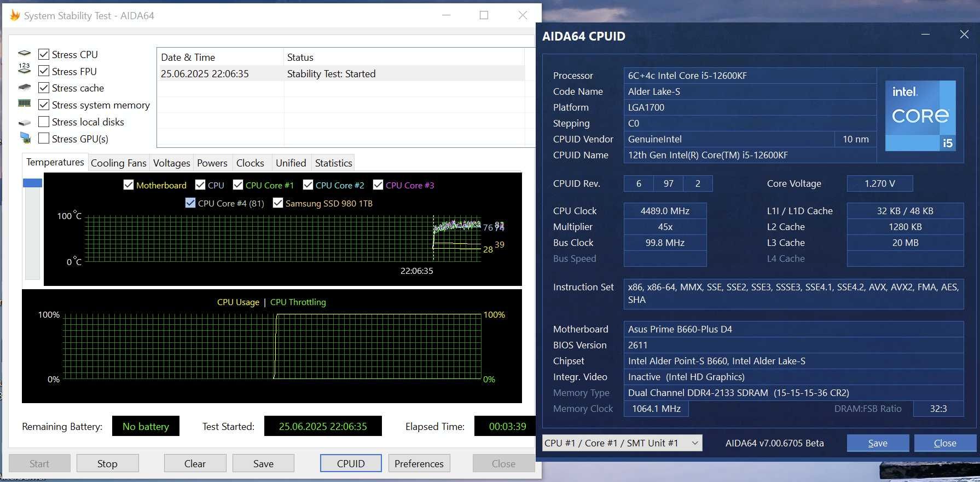Viewport: 980px width, 482px height.
Task: Click the CPU Clock 4489.0 MHz value
Action: 665,211
